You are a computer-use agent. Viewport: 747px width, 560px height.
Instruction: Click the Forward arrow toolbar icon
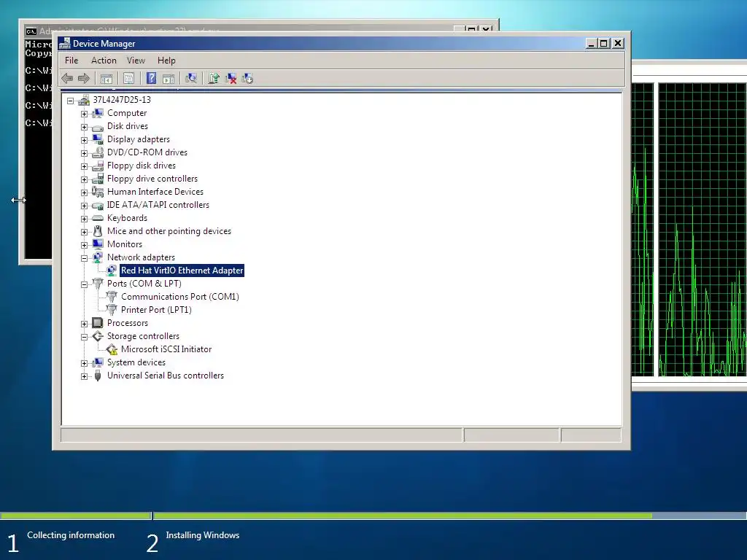[84, 79]
